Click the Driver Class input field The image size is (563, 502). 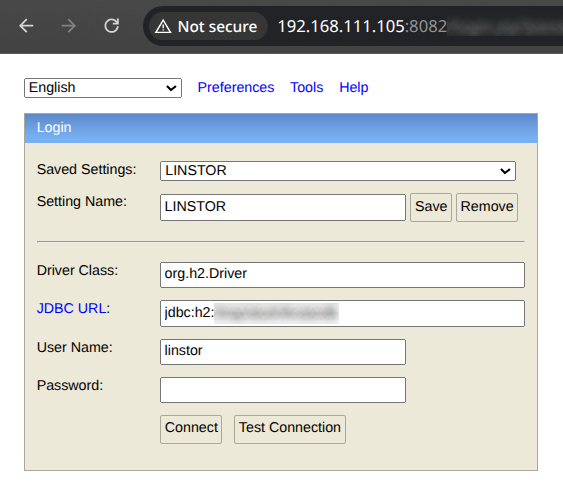tap(342, 275)
